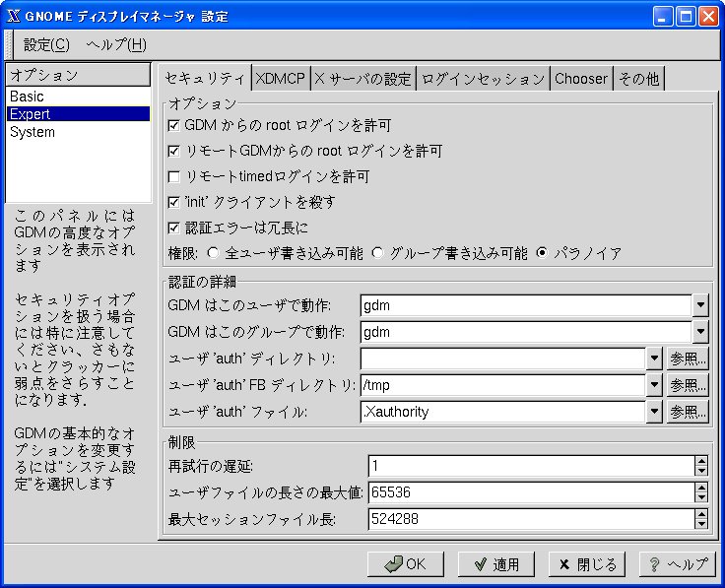Viewport: 725px width, 588px height.
Task: Maximize the GDM settings window
Action: coord(687,17)
